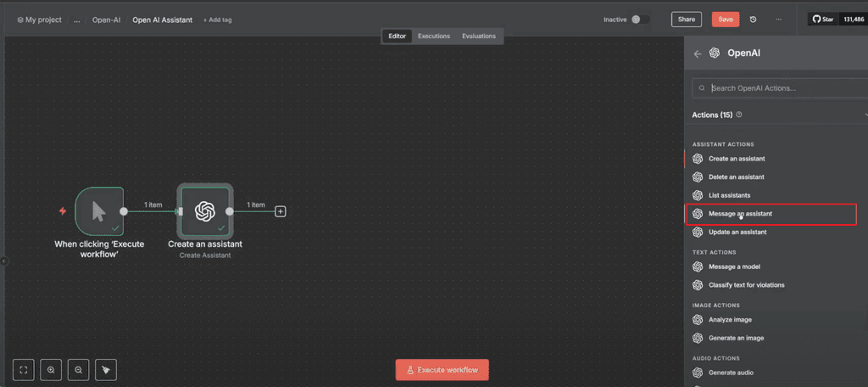Click the 131,486 star count
The height and width of the screenshot is (387, 868).
853,20
